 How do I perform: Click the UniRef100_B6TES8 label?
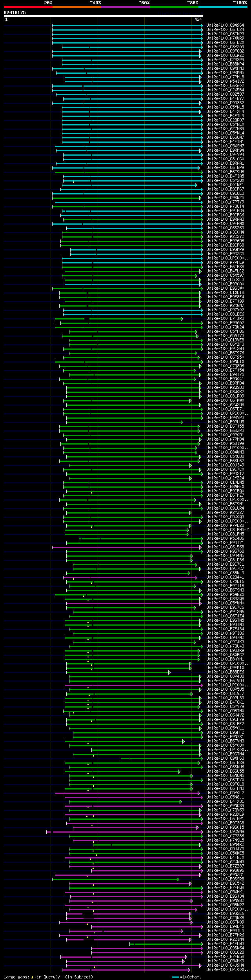(x=225, y=267)
